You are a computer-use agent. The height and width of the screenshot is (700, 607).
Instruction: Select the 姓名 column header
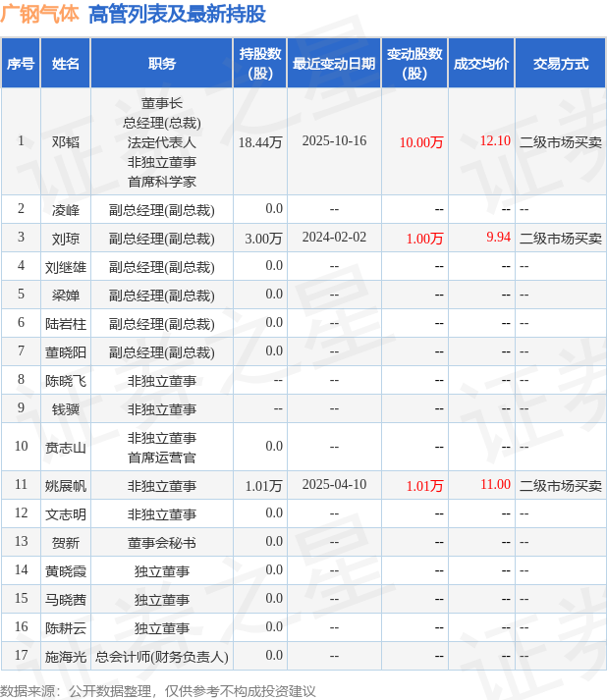[x=65, y=64]
